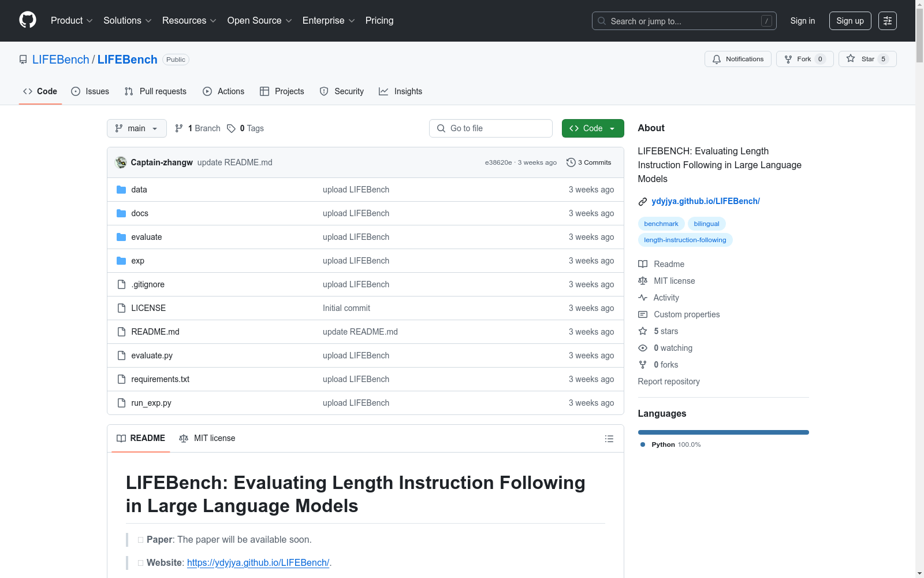Viewport: 924px width, 578px height.
Task: Click the README.md file icon
Action: pos(121,332)
